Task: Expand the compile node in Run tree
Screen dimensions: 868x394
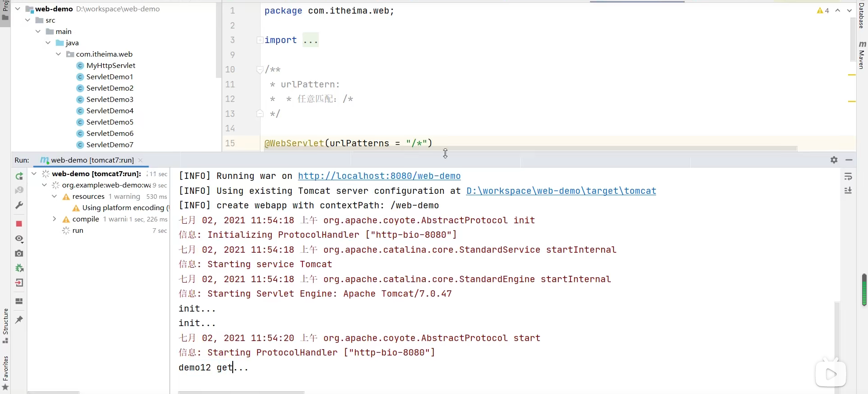Action: click(54, 219)
